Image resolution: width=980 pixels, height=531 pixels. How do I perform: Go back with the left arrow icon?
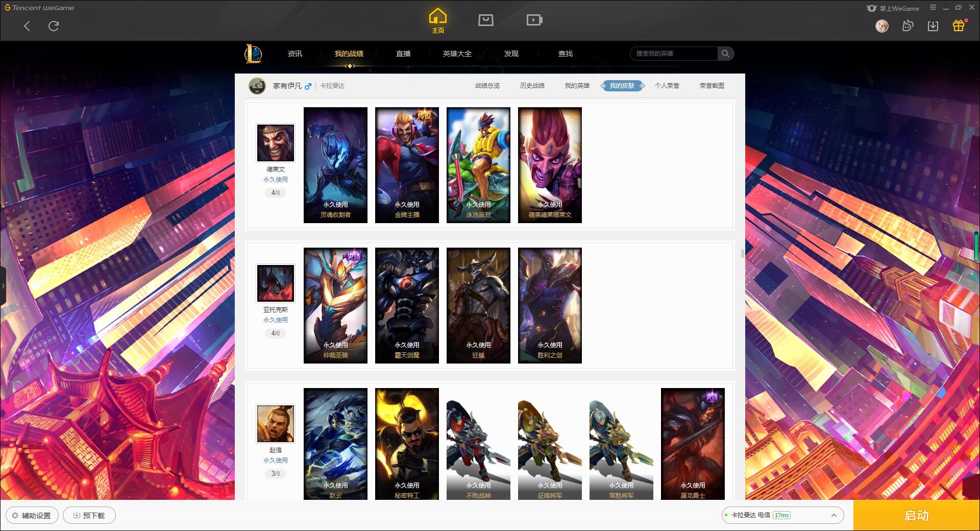coord(27,26)
